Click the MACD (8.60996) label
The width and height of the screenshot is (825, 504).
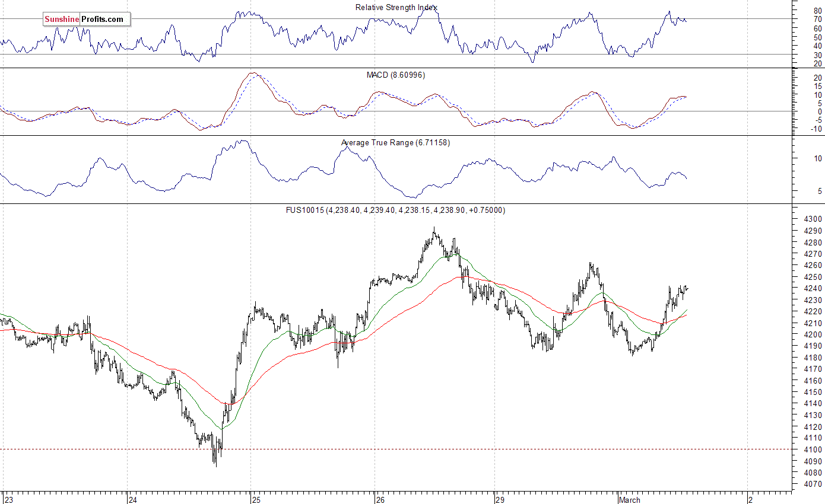[396, 75]
